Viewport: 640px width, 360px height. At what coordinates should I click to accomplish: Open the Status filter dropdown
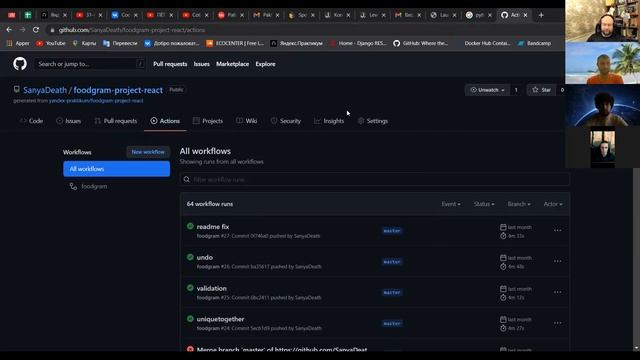(x=484, y=204)
